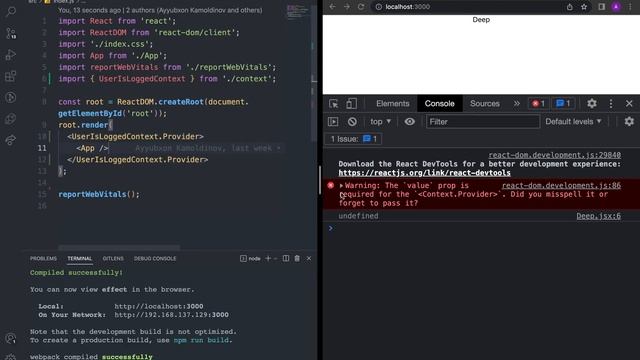Image resolution: width=640 pixels, height=360 pixels.
Task: Clear the console output
Action: [x=352, y=122]
